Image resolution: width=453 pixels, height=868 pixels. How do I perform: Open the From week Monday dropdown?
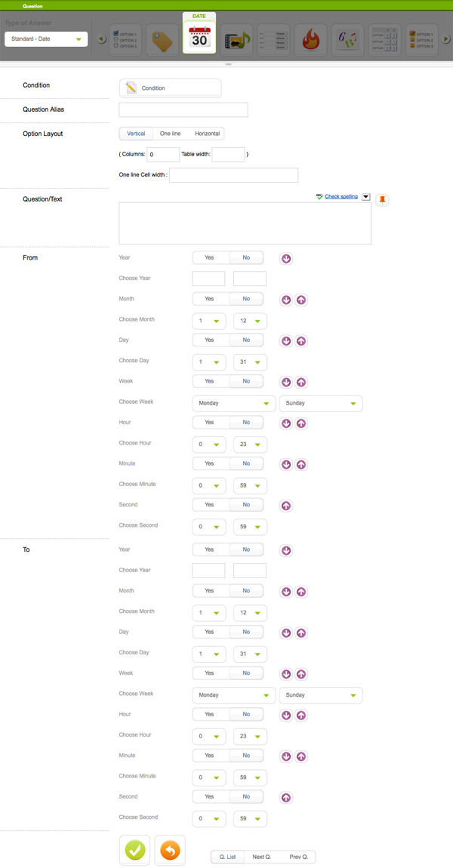click(234, 403)
